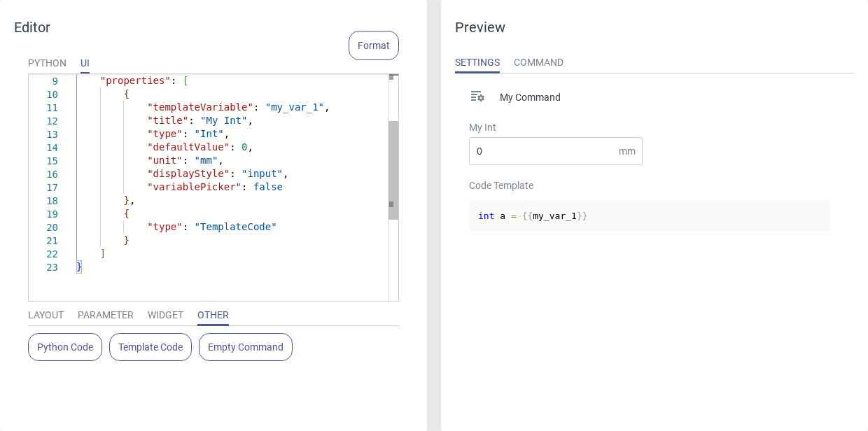Show the SETTINGS preview tab
Image resolution: width=868 pixels, height=431 pixels.
point(477,62)
